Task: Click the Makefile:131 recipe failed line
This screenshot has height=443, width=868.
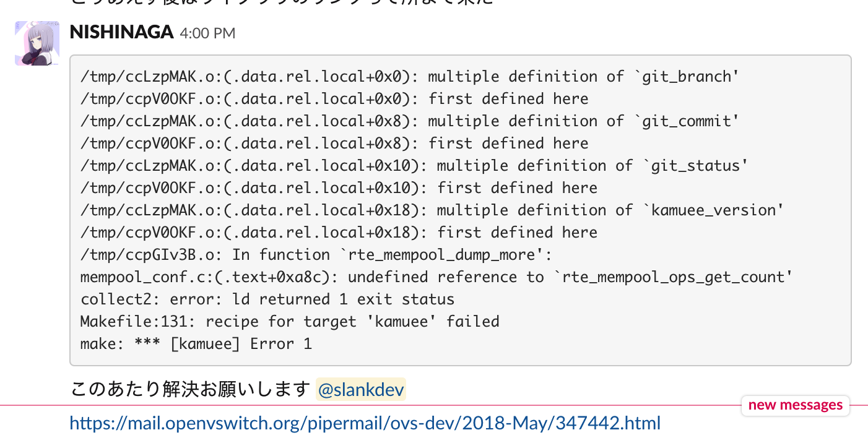Action: [289, 321]
